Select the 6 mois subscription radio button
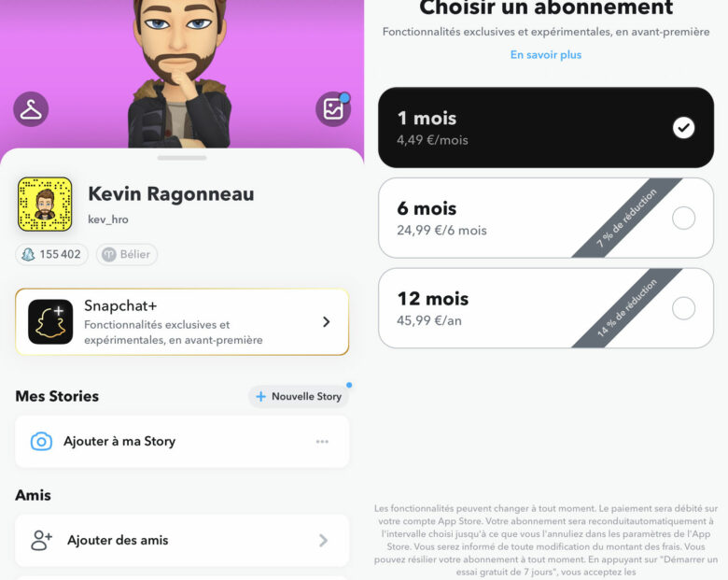728x580 pixels. (x=683, y=218)
